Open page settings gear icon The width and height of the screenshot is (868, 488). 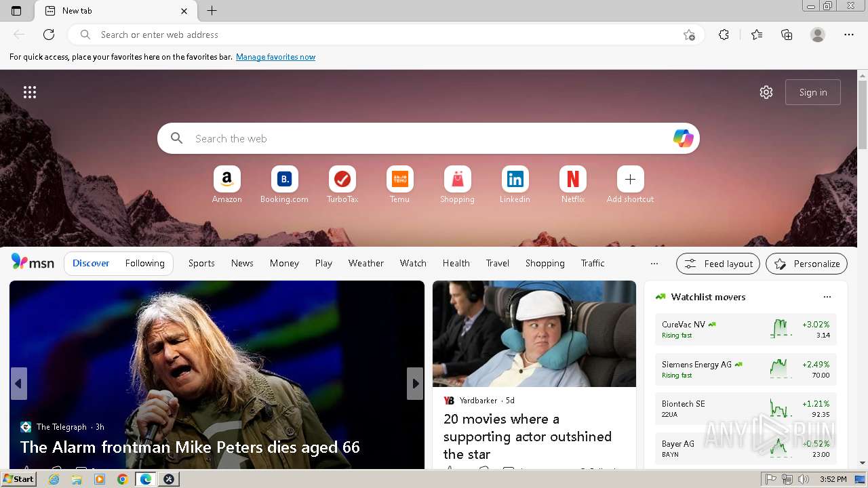[x=766, y=92]
